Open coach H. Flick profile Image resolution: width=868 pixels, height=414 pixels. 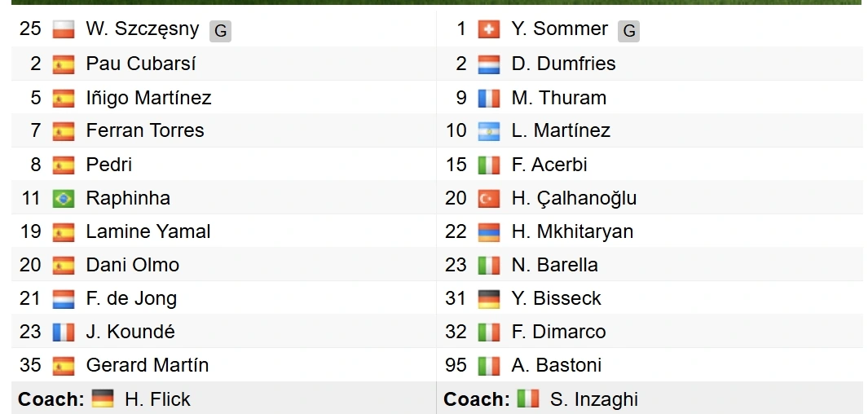[157, 399]
